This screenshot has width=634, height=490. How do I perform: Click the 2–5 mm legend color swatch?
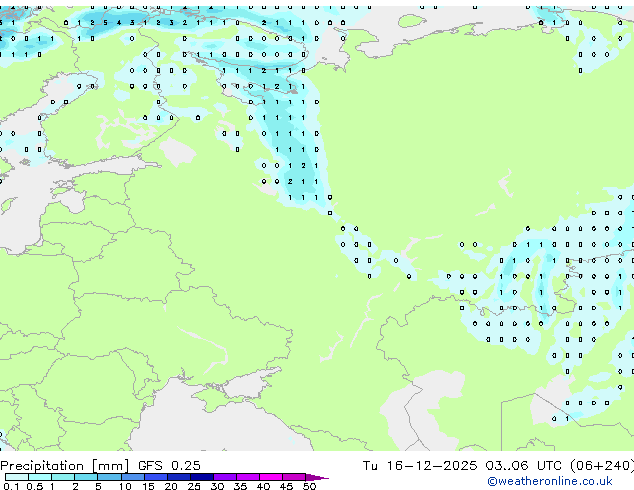click(86, 477)
